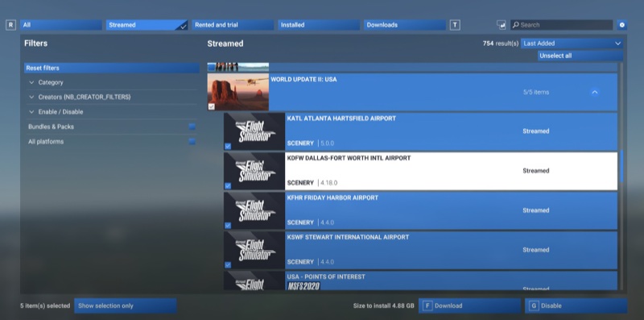Click Streamed status on KDFW row
644x320 pixels.
click(536, 171)
